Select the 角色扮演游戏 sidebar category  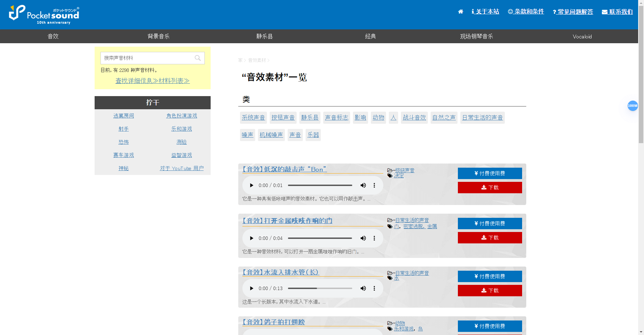click(x=182, y=116)
